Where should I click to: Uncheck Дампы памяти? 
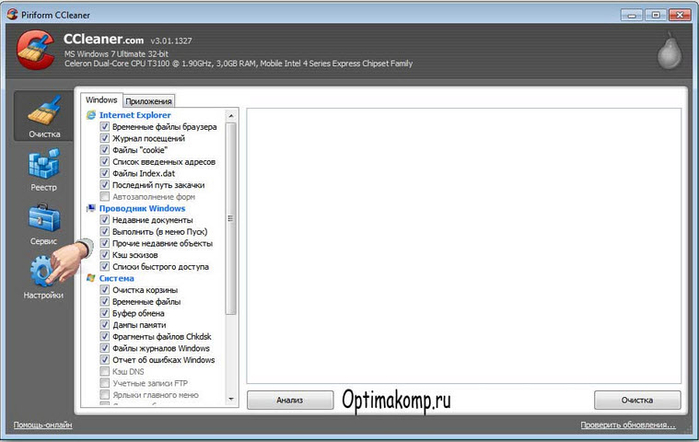104,325
